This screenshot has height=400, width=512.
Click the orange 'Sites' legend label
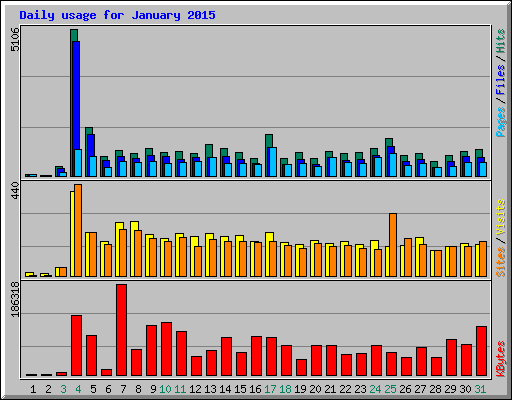(500, 262)
